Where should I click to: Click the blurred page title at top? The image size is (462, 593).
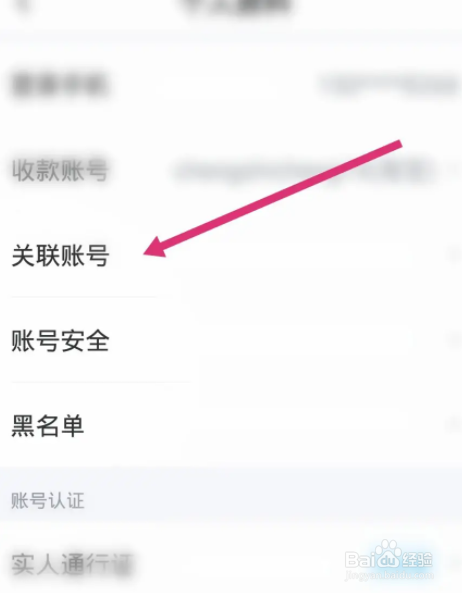(x=238, y=7)
